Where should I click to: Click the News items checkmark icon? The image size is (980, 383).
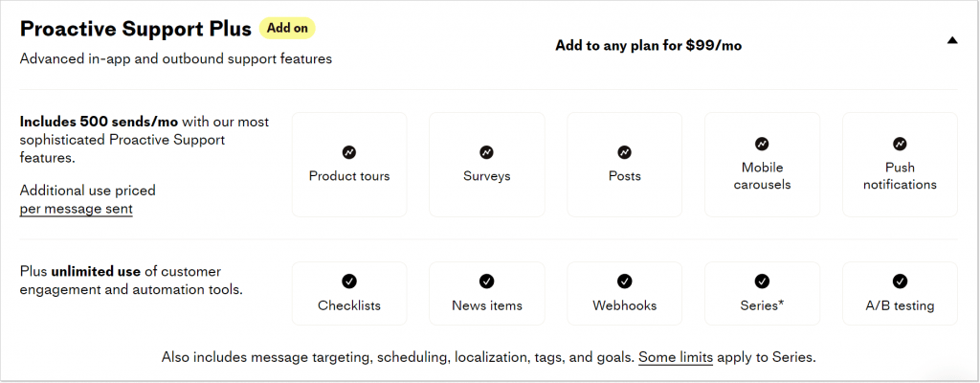(486, 281)
